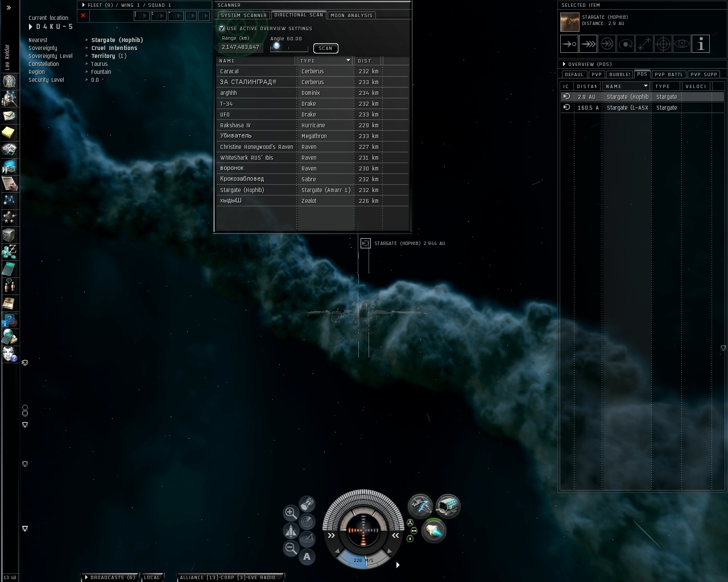Activate the first high-slot ship module
This screenshot has height=582, width=728.
[x=420, y=505]
